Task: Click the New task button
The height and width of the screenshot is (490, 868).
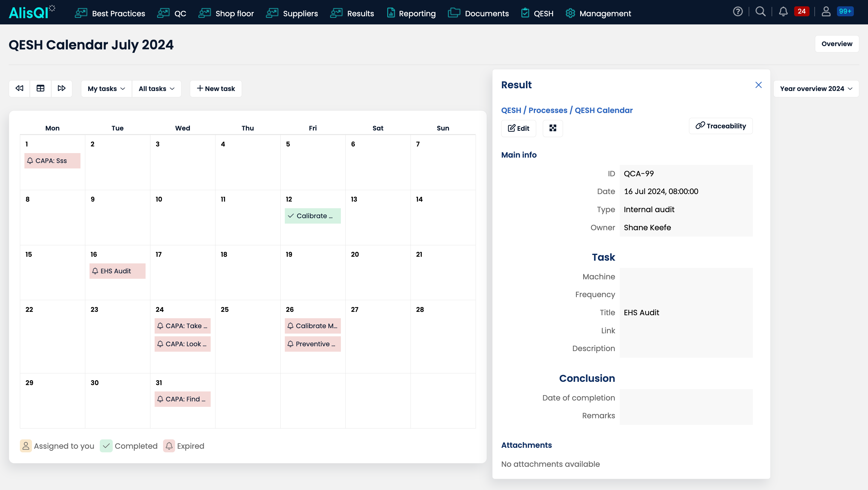Action: pyautogui.click(x=216, y=89)
